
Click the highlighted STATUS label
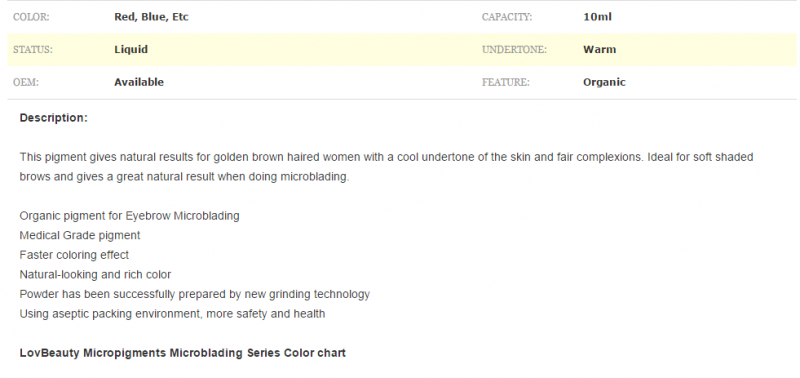point(33,50)
